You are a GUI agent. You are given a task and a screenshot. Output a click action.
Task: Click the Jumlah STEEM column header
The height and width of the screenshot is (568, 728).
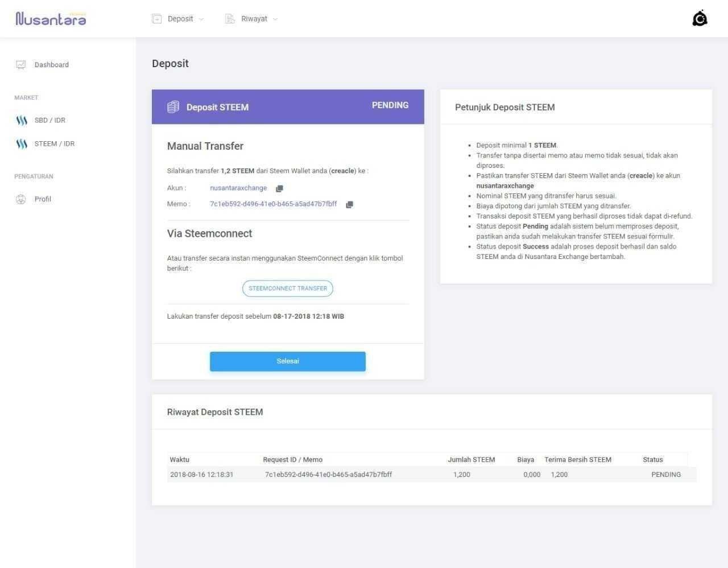click(x=471, y=460)
